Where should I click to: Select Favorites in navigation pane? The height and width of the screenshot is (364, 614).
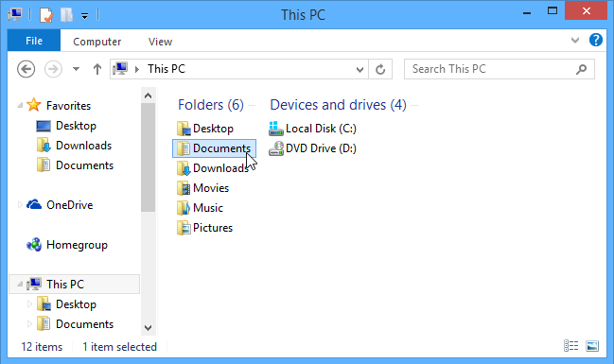click(68, 106)
